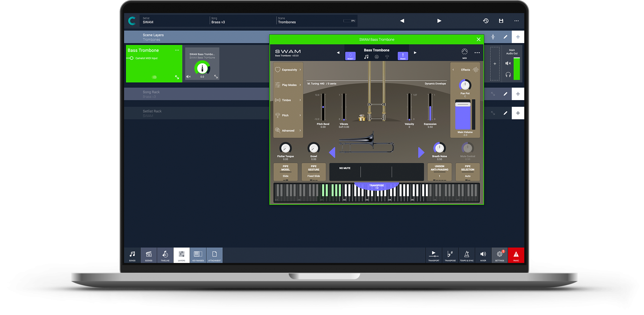
Task: Open the top bar more options menu
Action: pos(517,21)
